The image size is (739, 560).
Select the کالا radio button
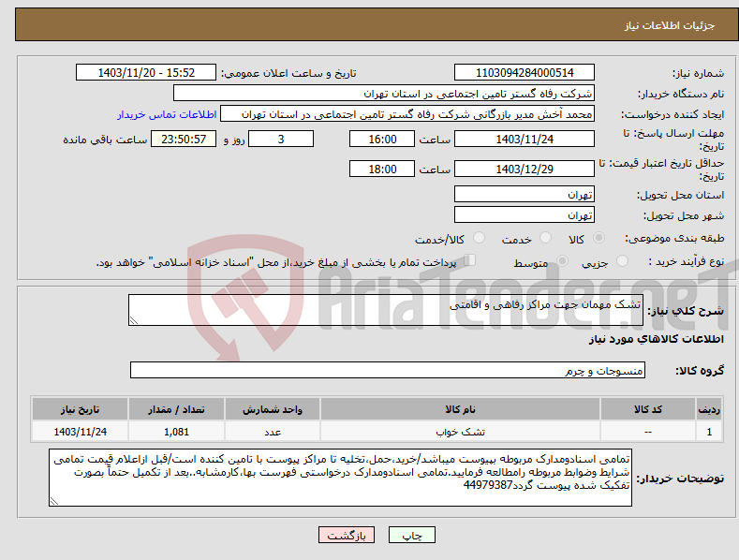[599, 238]
